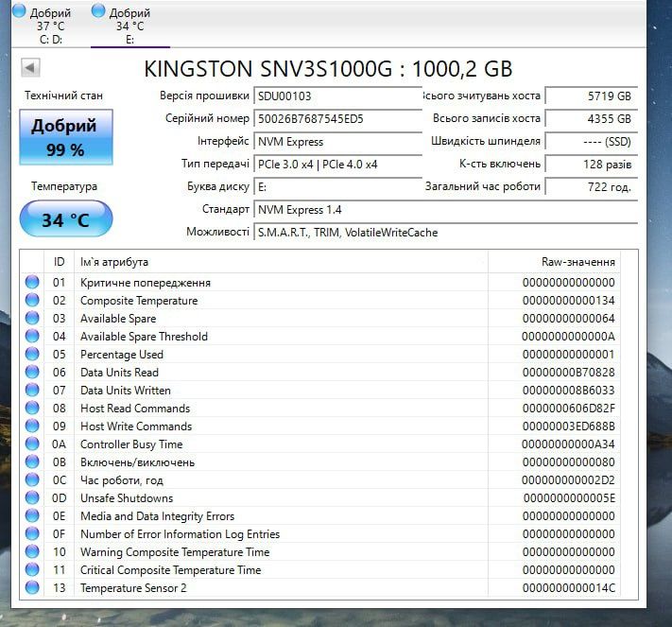
Task: Select the Controller Busy Time attribute name
Action: [x=131, y=444]
